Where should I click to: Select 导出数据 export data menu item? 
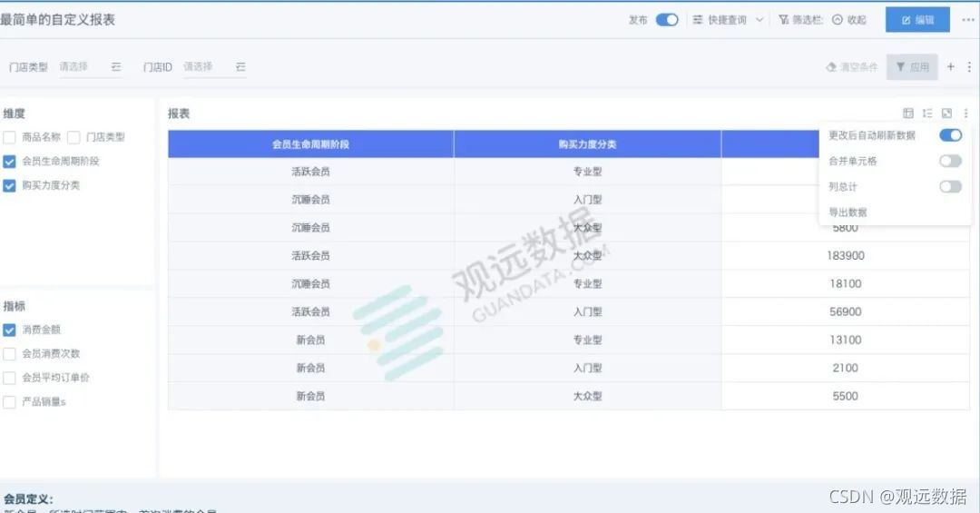click(848, 212)
